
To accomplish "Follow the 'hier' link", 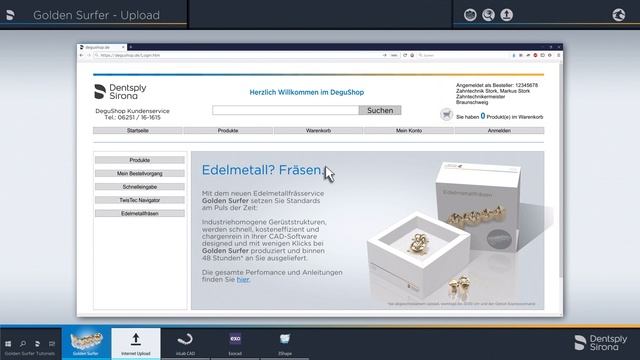I will tap(243, 280).
